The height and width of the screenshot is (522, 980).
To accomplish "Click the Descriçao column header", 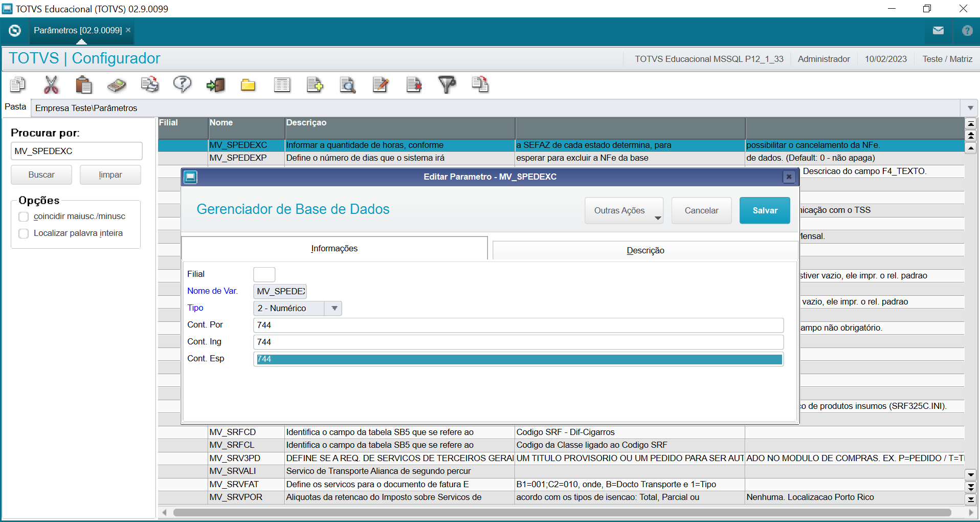I will (x=400, y=127).
